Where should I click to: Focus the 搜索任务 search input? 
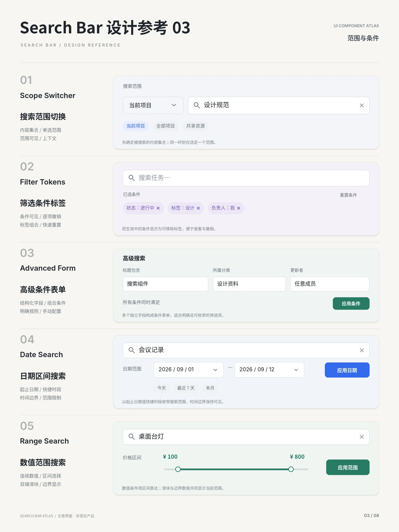[246, 178]
